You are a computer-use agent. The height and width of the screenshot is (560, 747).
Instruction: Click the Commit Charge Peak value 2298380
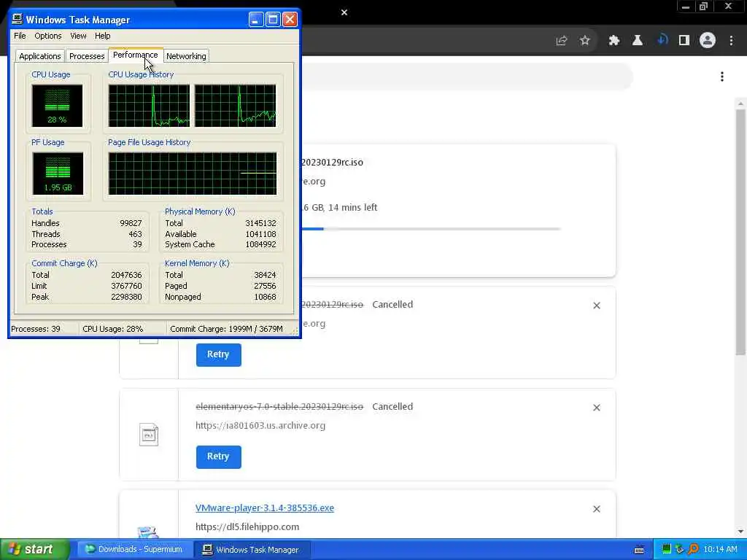[126, 297]
